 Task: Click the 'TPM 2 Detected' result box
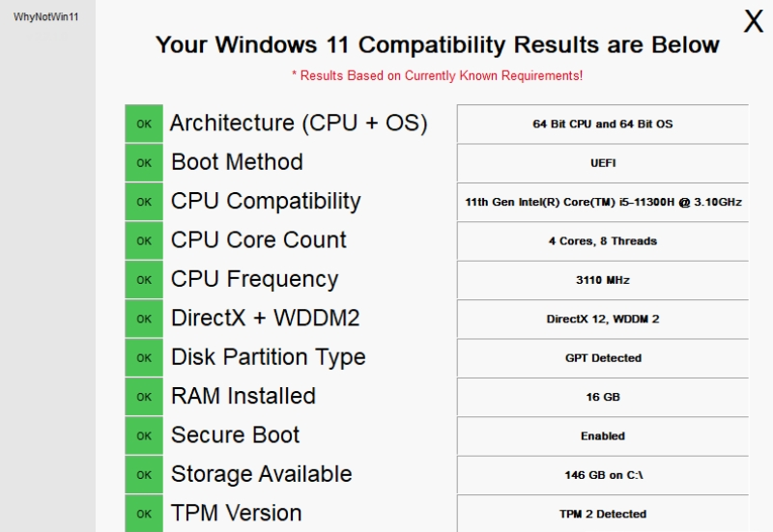click(x=602, y=514)
